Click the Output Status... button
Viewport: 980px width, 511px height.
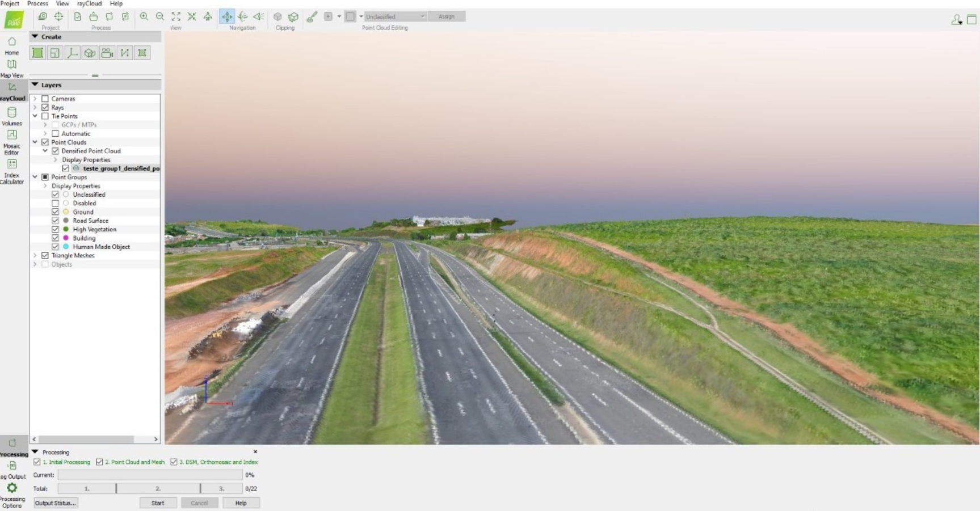(x=56, y=503)
